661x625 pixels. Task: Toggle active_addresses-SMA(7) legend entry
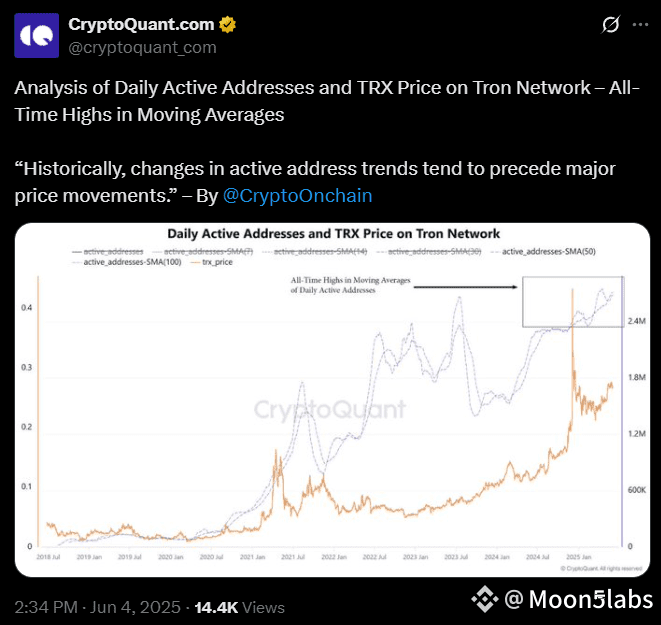pyautogui.click(x=203, y=252)
